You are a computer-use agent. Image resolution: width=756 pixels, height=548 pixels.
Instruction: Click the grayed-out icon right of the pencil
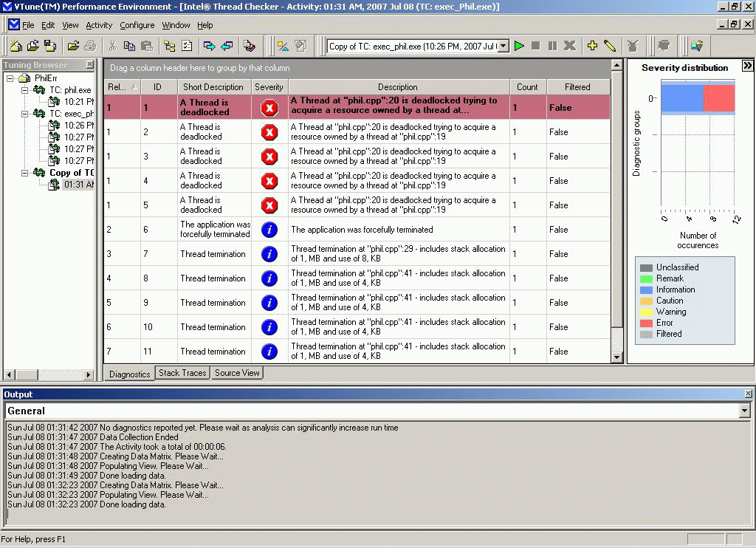click(x=633, y=46)
